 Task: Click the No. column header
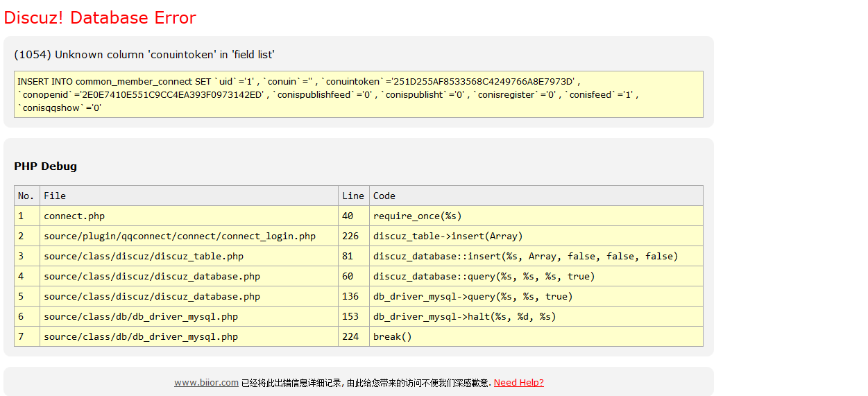(x=26, y=196)
